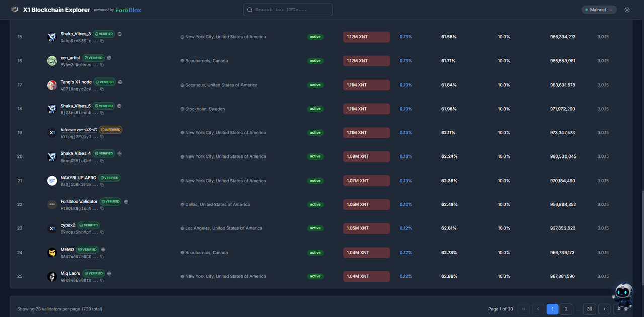Click xen_artist avatar image

click(52, 61)
